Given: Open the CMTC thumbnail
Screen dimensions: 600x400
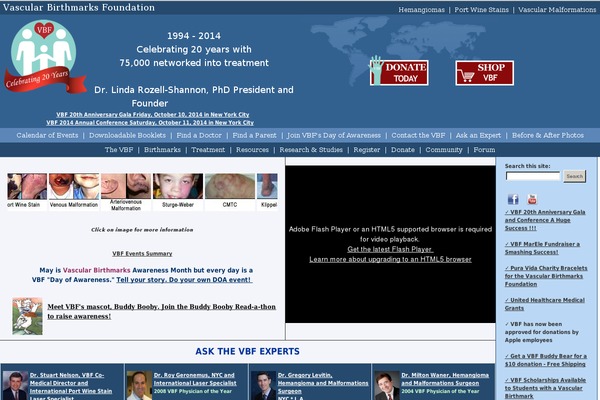Looking at the screenshot, I should click(x=230, y=191).
